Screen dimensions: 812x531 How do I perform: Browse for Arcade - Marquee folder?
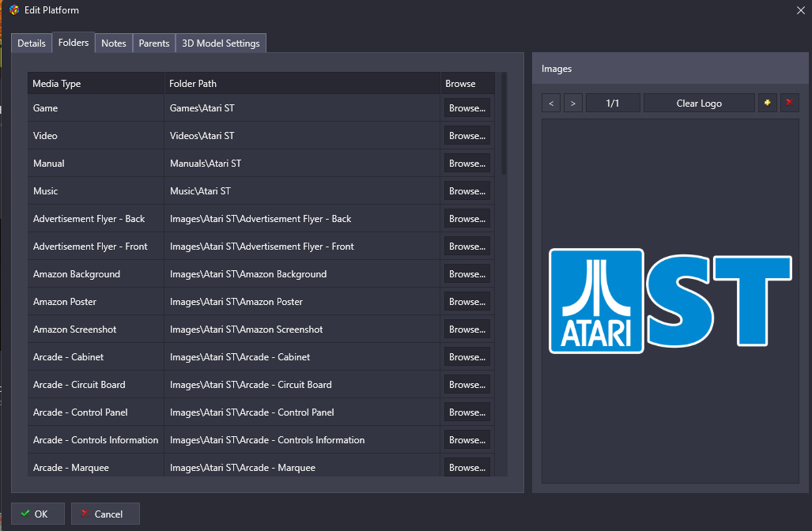(467, 467)
